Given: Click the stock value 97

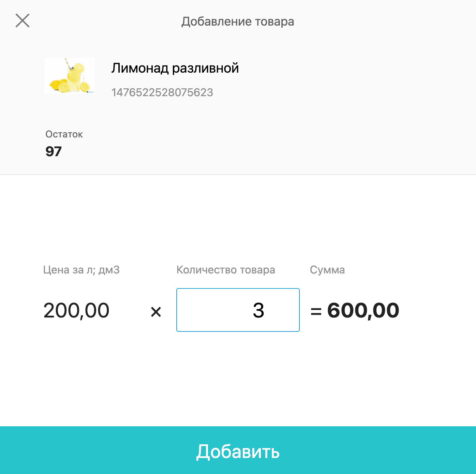Looking at the screenshot, I should pyautogui.click(x=54, y=151).
